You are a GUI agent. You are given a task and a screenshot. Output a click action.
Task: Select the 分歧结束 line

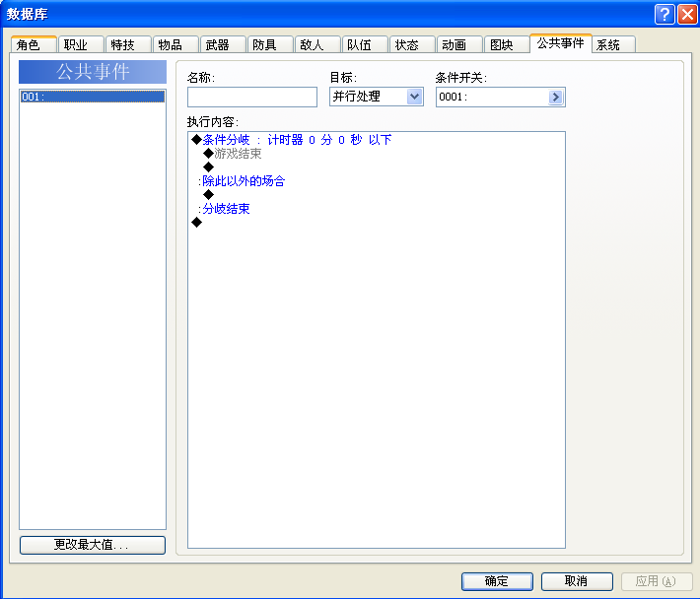click(x=377, y=209)
